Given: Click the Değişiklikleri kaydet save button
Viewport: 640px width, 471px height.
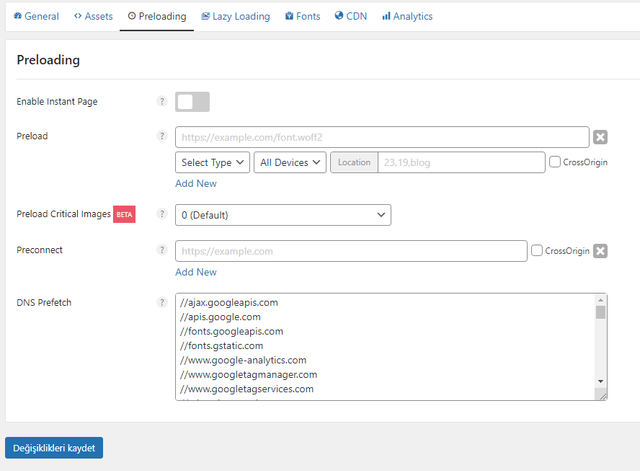Looking at the screenshot, I should (x=54, y=448).
